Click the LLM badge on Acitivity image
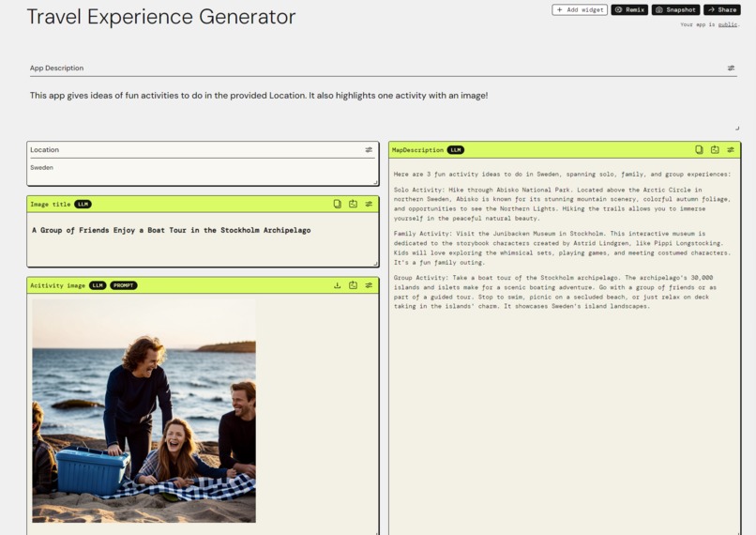Image resolution: width=756 pixels, height=535 pixels. (x=98, y=285)
